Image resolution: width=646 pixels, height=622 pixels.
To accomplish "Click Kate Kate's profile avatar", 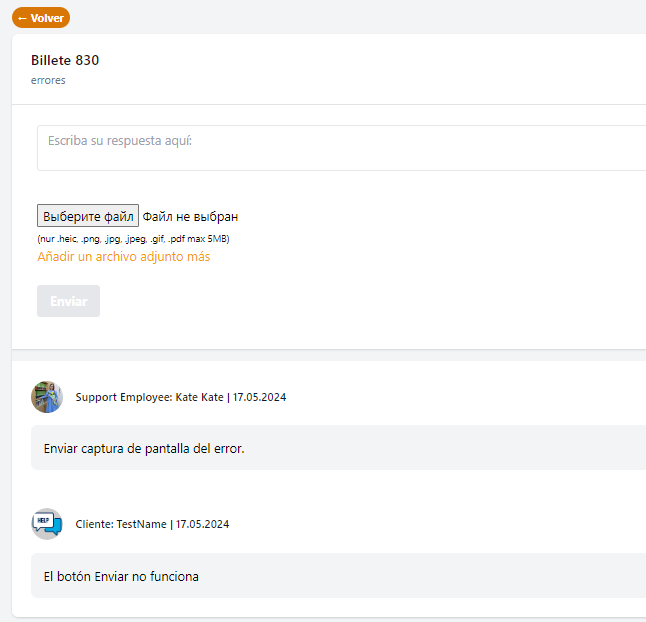I will click(x=47, y=397).
